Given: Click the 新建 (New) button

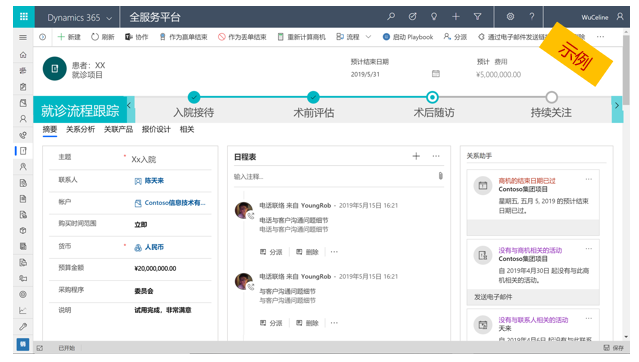Looking at the screenshot, I should [69, 37].
